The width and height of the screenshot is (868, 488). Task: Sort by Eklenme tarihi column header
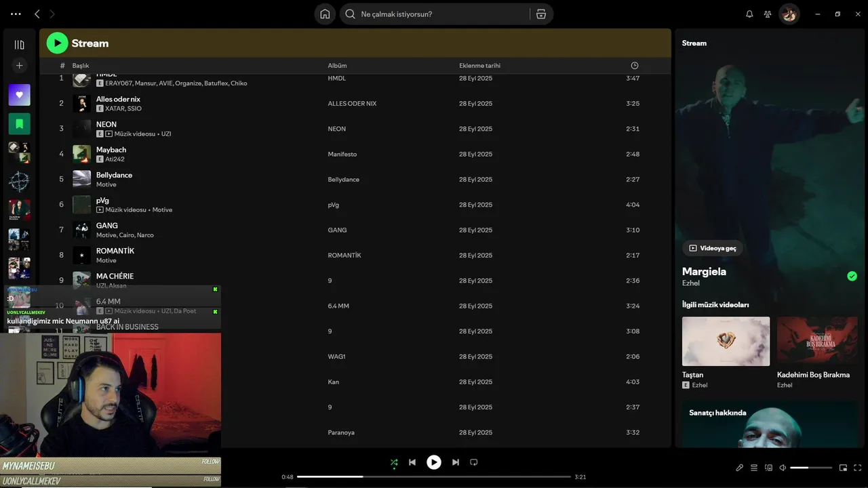point(479,66)
